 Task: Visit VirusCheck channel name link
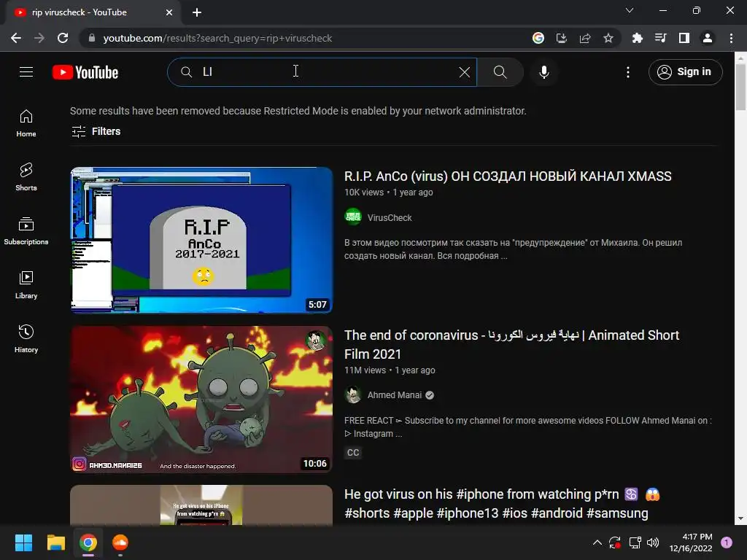tap(390, 217)
